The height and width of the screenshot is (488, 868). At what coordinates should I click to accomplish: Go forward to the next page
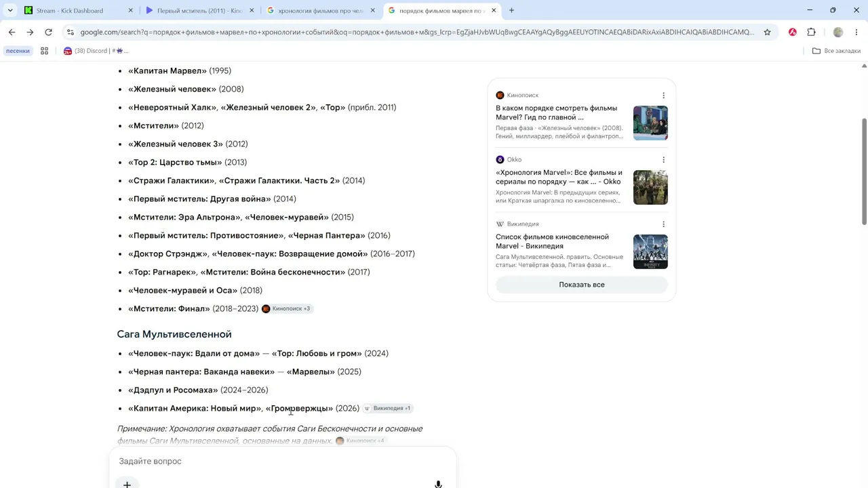pos(30,32)
